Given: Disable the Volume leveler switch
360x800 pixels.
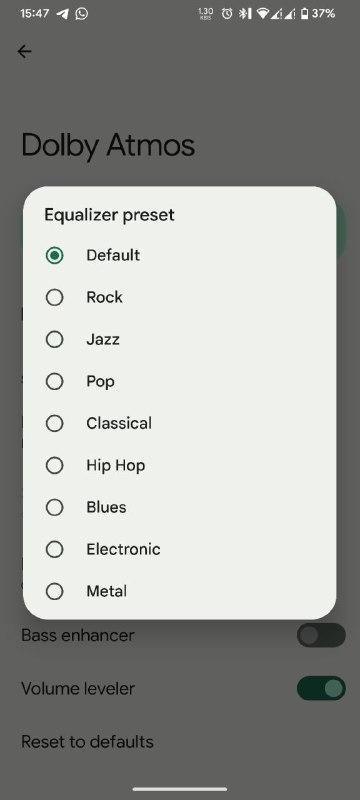Looking at the screenshot, I should [321, 688].
